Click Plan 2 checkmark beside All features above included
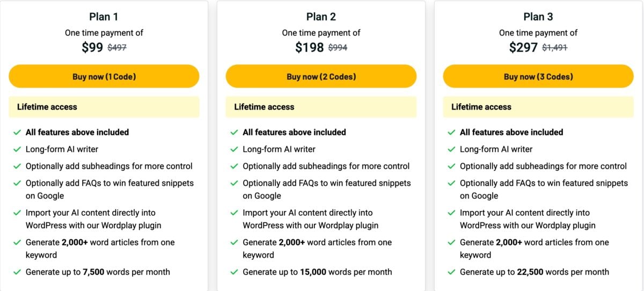 point(234,132)
